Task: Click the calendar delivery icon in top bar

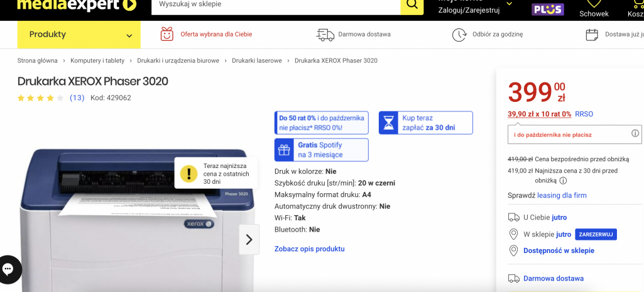Action: (x=592, y=35)
